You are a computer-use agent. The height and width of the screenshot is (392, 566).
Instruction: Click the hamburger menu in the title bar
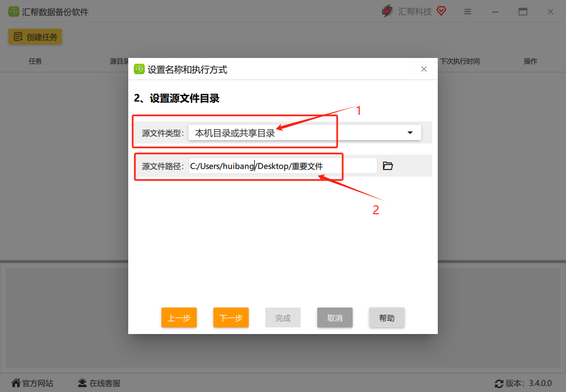(467, 11)
